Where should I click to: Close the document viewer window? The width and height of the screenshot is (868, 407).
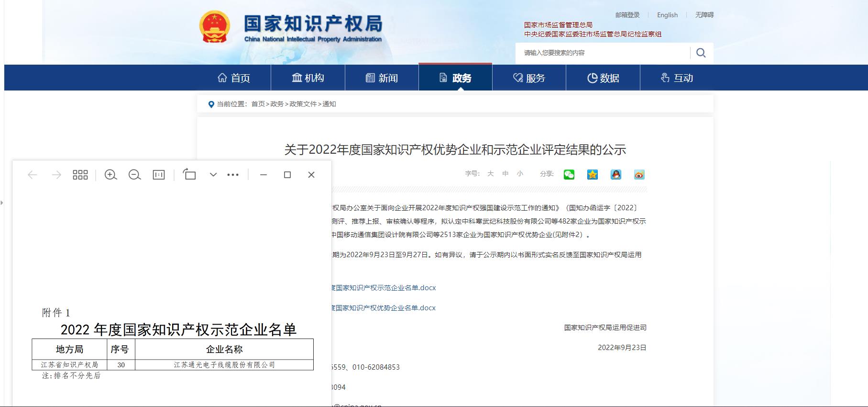[x=311, y=175]
